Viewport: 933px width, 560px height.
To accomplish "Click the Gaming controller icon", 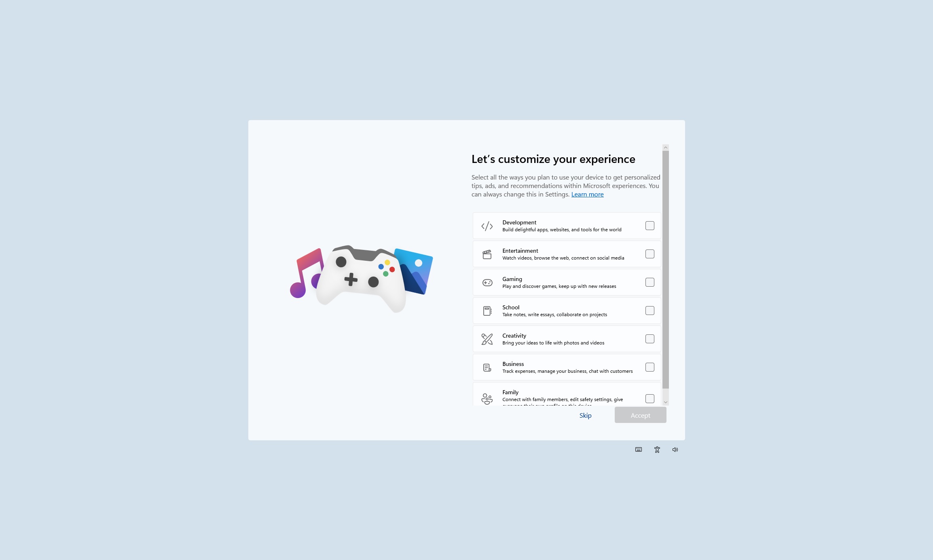I will [x=488, y=283].
